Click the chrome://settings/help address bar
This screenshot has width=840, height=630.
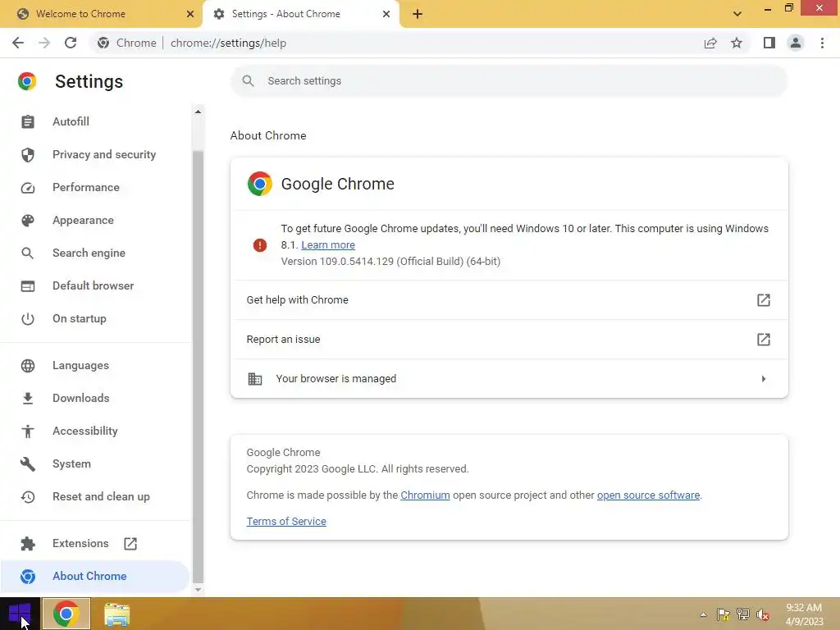396,43
